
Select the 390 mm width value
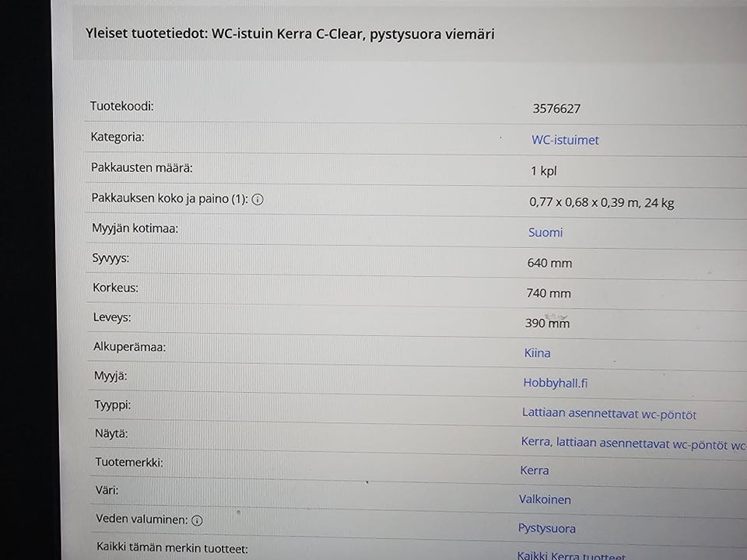[547, 323]
